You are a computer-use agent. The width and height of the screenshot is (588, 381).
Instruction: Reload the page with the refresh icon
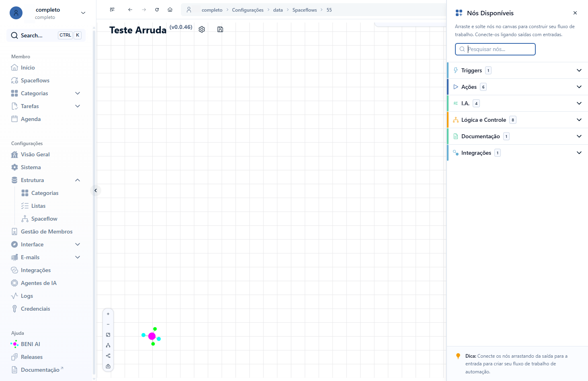click(x=157, y=10)
